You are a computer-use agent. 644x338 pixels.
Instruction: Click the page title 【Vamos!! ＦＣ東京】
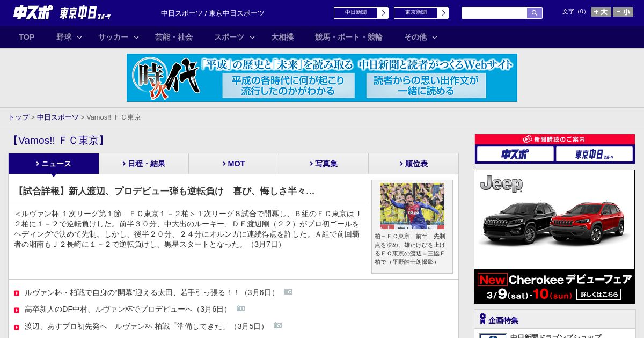58,141
